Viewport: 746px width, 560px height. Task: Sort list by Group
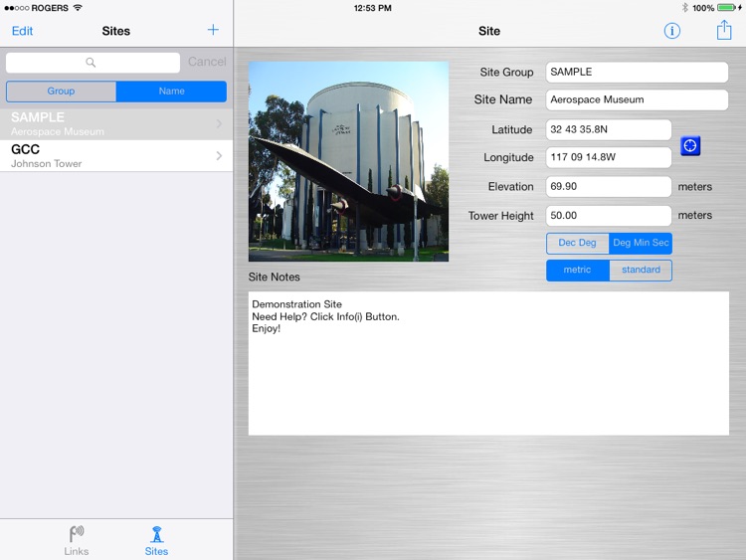(61, 91)
